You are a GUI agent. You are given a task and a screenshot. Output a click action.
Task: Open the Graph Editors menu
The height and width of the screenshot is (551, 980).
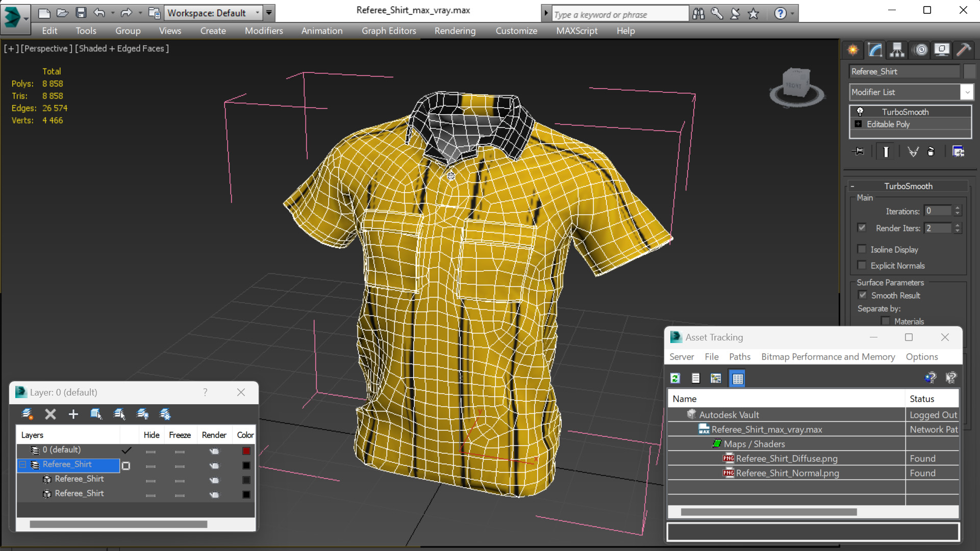pos(389,31)
